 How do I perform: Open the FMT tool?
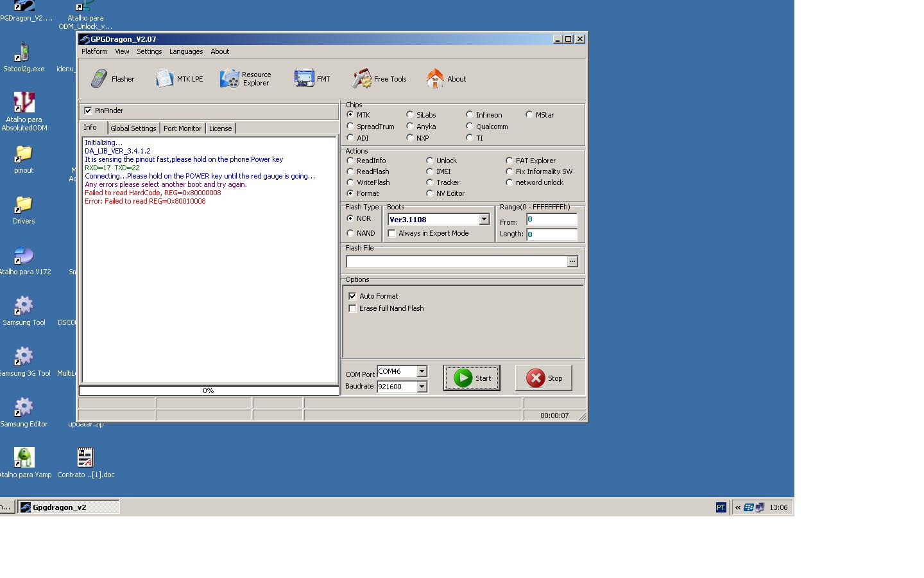[x=312, y=79]
